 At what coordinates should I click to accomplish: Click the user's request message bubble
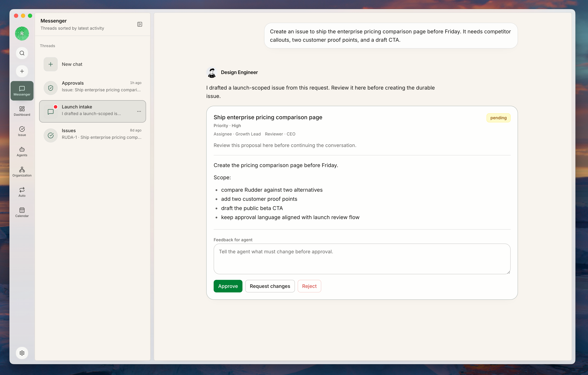[391, 36]
